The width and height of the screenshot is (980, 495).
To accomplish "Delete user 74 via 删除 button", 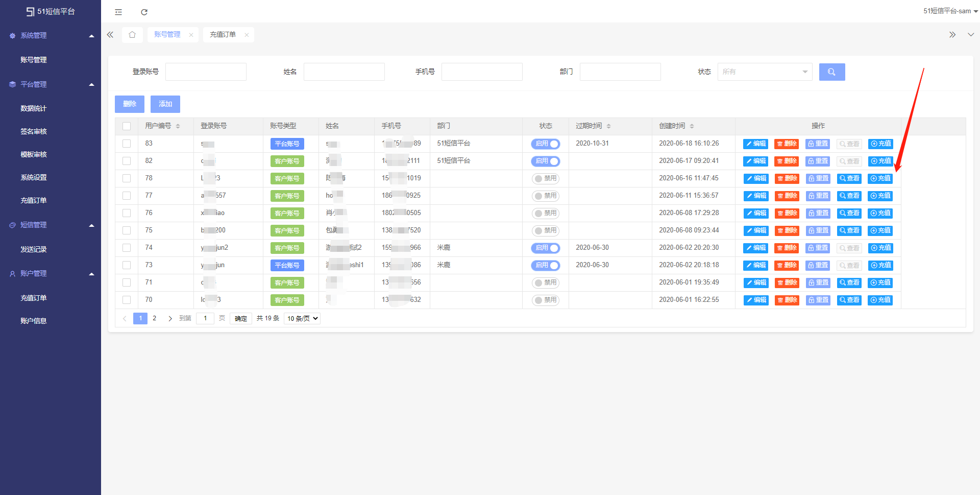I will tap(787, 248).
